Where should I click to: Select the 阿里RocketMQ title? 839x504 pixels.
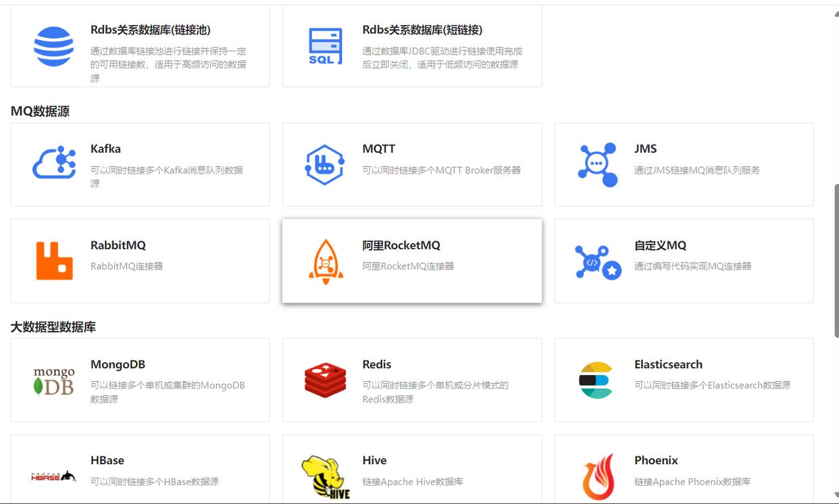[401, 245]
